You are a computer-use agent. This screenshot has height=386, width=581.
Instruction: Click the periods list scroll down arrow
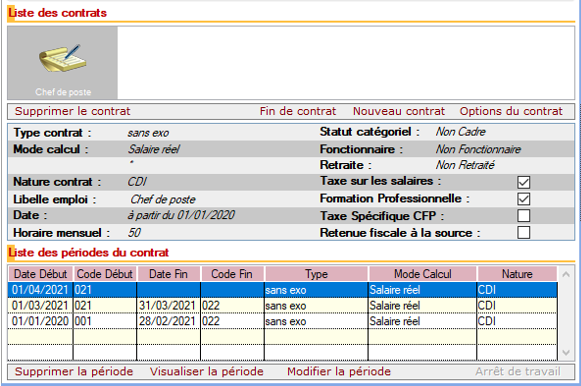click(x=566, y=353)
